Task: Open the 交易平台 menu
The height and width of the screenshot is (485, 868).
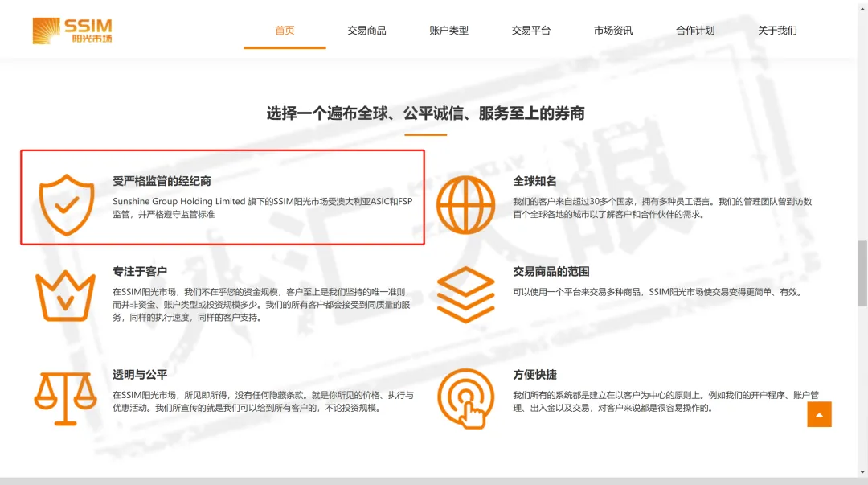Action: pyautogui.click(x=530, y=31)
